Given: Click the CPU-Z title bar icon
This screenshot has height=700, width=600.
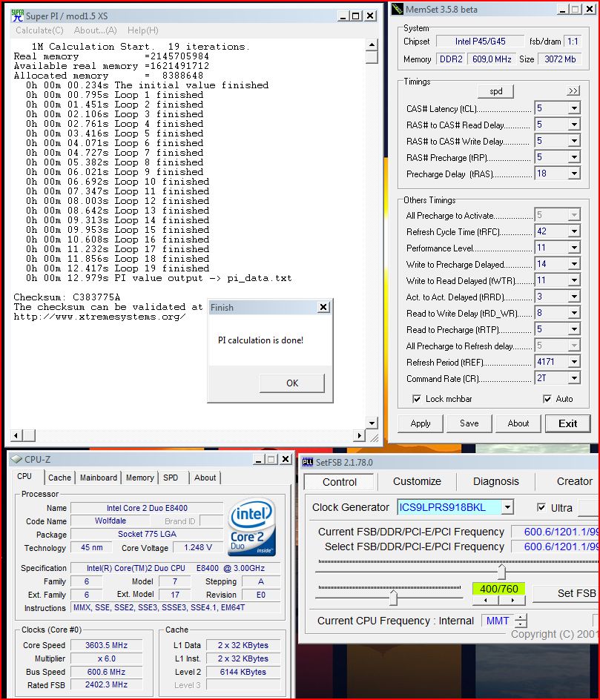Looking at the screenshot, I should [16, 459].
